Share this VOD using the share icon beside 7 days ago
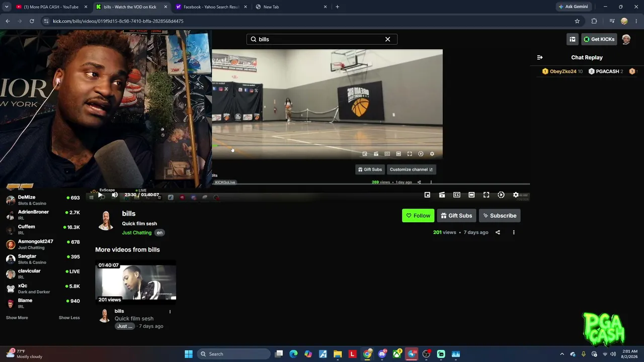 pyautogui.click(x=498, y=232)
